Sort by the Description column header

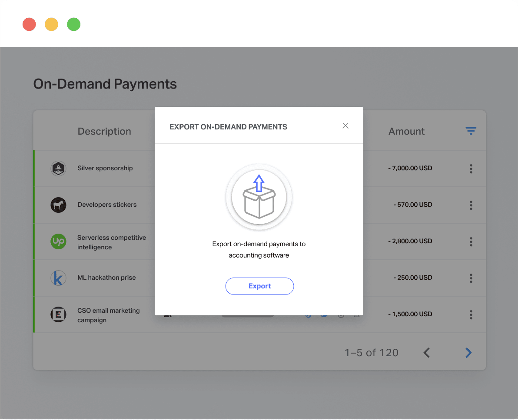104,131
